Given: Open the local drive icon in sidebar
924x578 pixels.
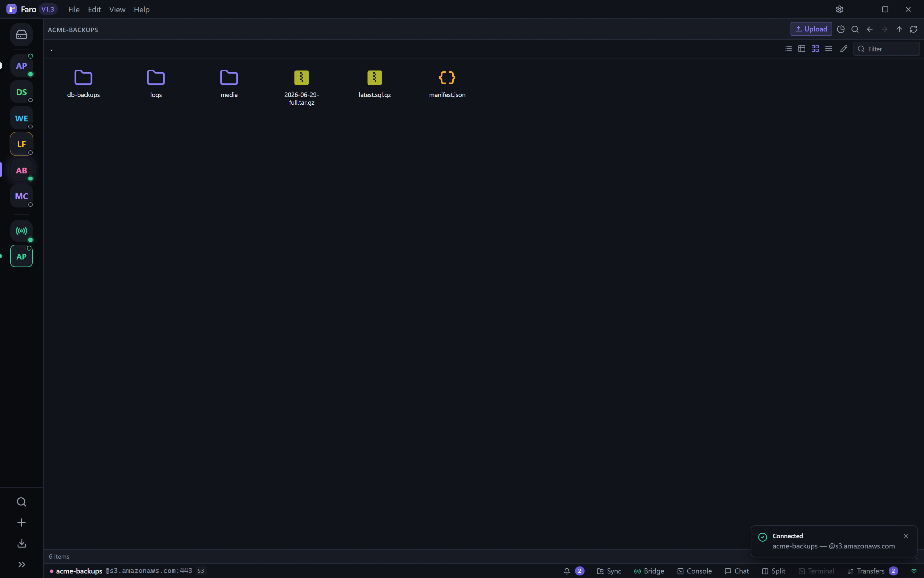Looking at the screenshot, I should (21, 35).
